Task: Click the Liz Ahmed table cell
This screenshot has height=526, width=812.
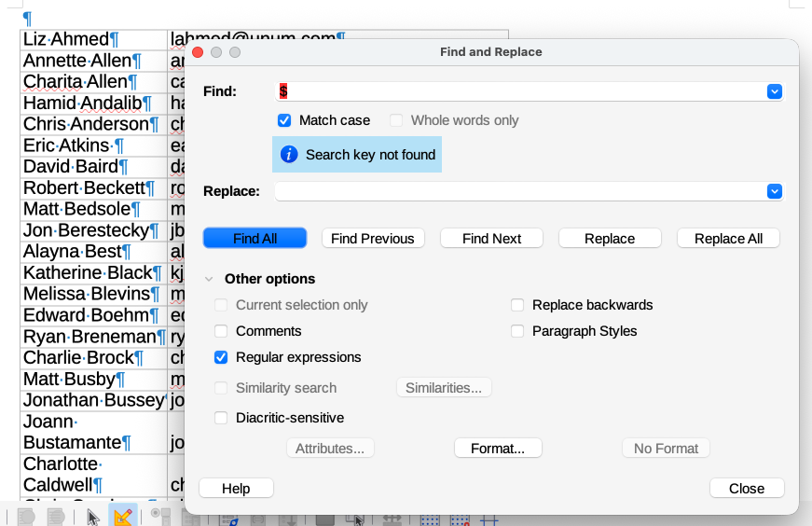Action: 93,39
